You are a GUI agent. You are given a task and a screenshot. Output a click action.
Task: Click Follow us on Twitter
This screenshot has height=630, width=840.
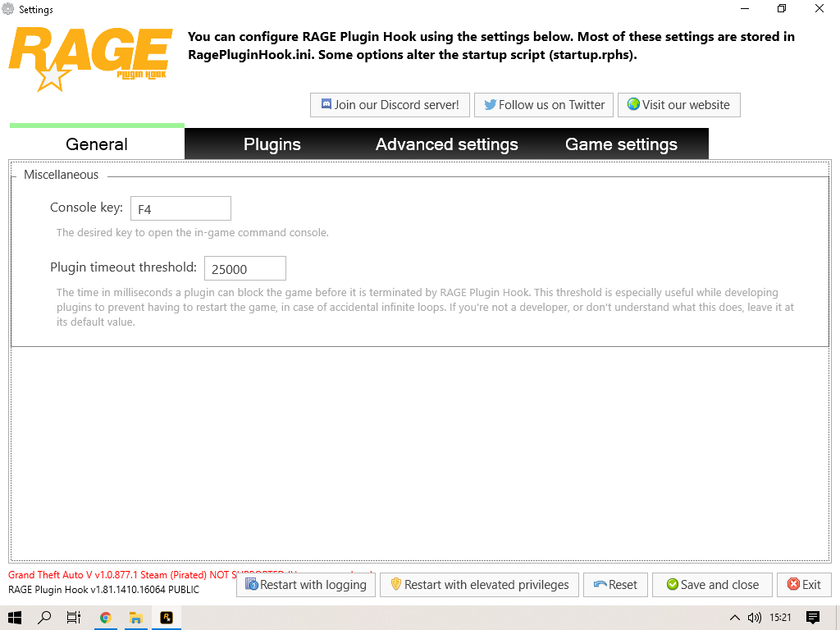click(x=543, y=105)
